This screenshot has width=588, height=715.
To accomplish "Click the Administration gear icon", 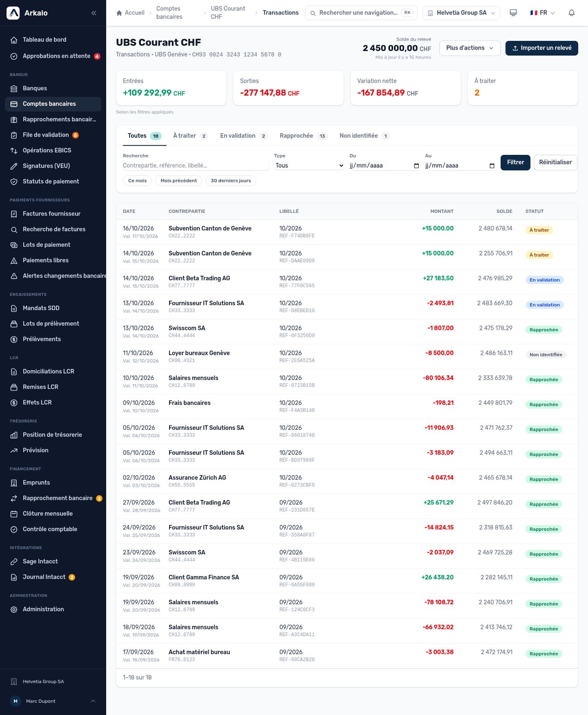I will coord(14,610).
